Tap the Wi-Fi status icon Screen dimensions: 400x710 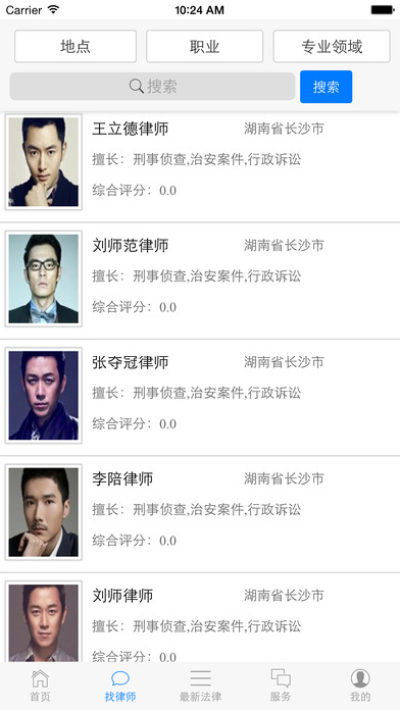coord(53,10)
